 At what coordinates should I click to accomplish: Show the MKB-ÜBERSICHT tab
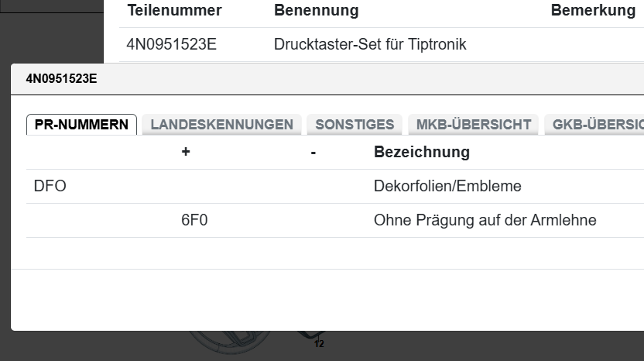point(473,125)
